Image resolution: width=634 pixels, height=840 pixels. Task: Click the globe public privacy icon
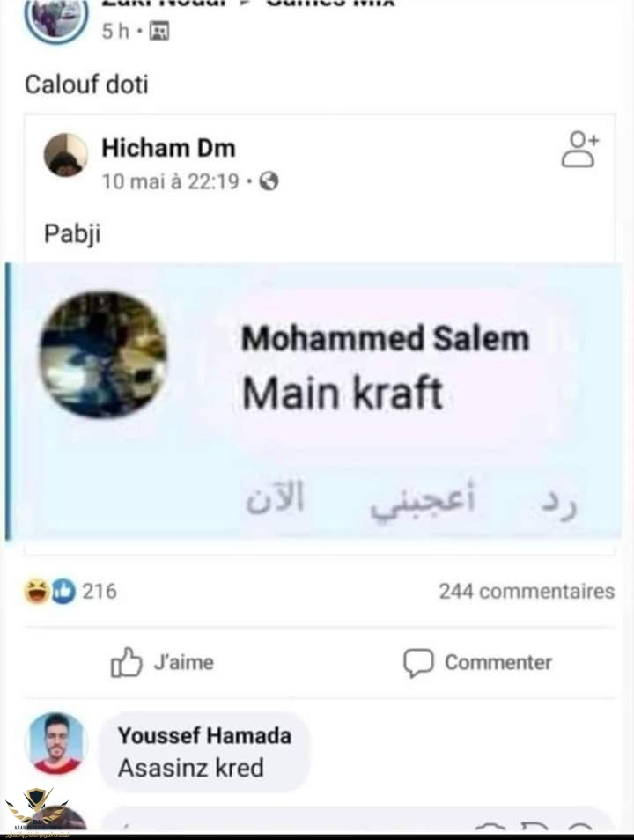pyautogui.click(x=269, y=181)
